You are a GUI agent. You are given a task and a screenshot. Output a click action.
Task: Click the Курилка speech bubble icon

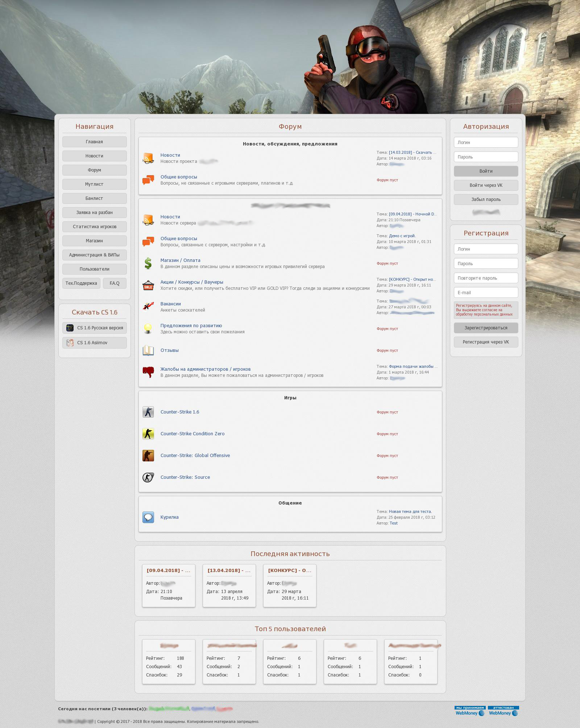coord(148,517)
